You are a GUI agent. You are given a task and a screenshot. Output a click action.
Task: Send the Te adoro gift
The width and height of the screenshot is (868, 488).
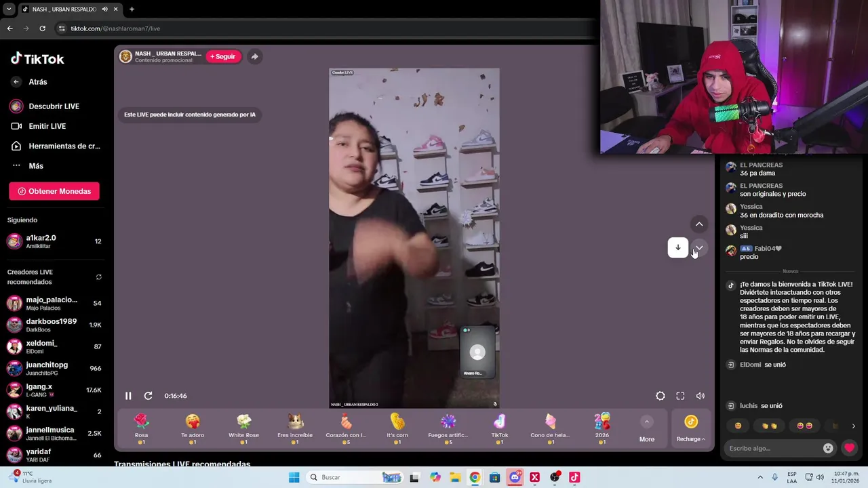(193, 429)
